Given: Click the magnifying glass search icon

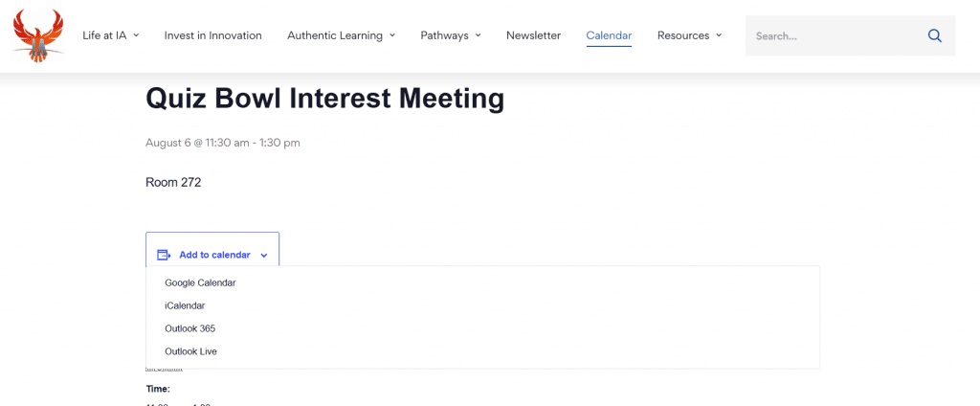Looking at the screenshot, I should click(x=934, y=35).
